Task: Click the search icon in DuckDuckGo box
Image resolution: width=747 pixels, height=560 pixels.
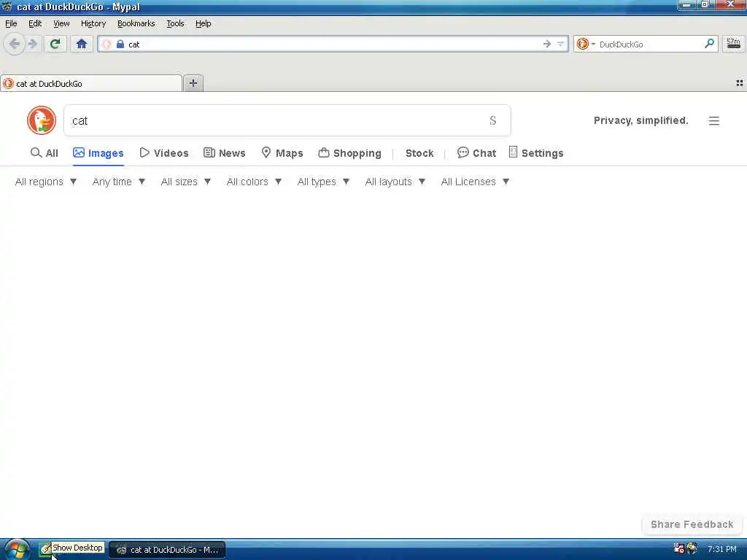Action: [x=493, y=120]
